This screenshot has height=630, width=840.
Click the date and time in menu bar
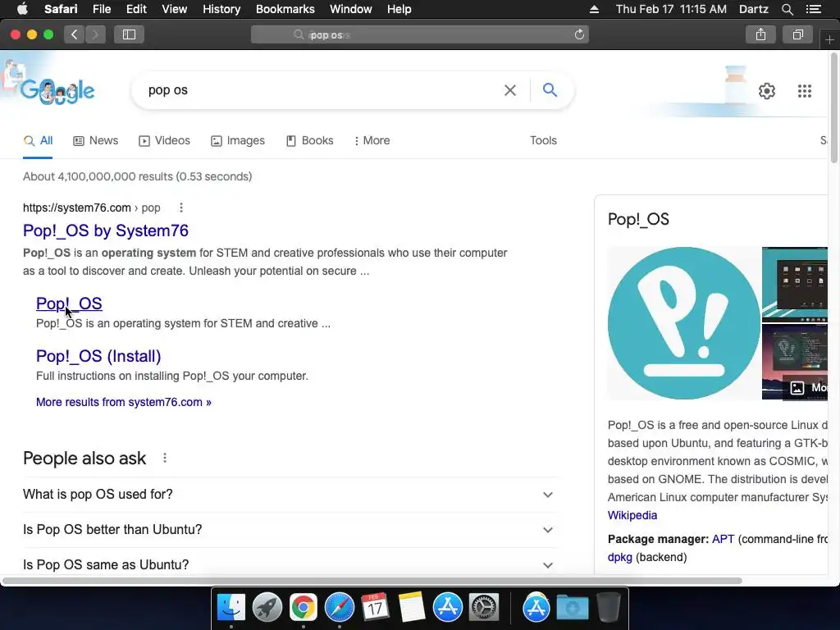(671, 9)
